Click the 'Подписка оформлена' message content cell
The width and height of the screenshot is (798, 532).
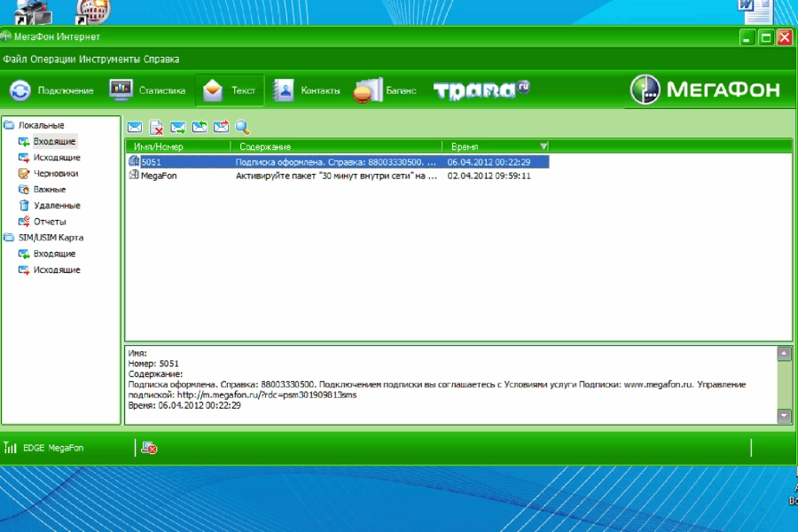tap(336, 162)
